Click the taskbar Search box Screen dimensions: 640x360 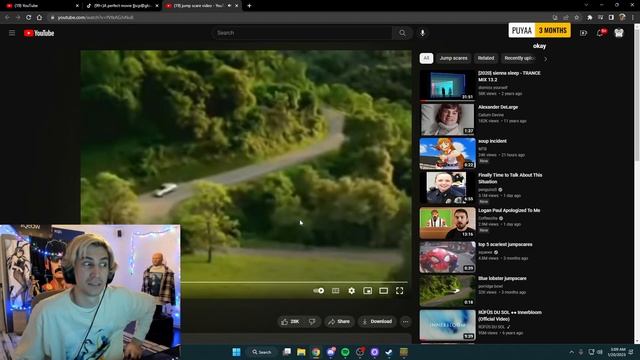point(262,352)
